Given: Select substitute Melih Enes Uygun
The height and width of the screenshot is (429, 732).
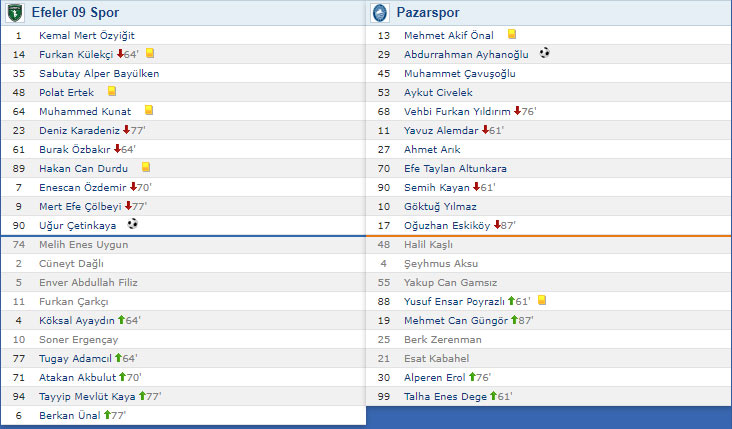Looking at the screenshot, I should coord(84,244).
